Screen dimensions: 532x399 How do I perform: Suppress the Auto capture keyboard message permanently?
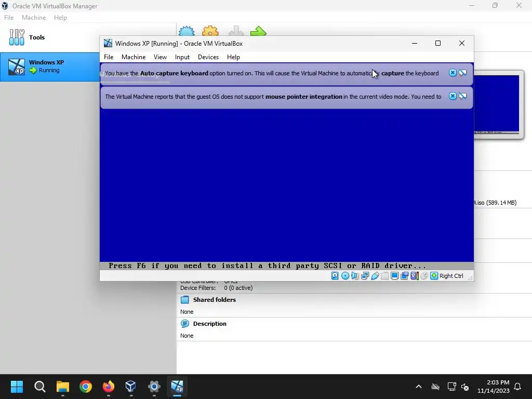click(x=463, y=73)
